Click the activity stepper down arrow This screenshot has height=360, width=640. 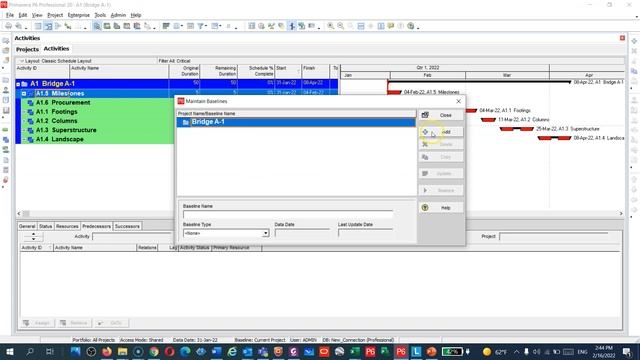(33, 238)
